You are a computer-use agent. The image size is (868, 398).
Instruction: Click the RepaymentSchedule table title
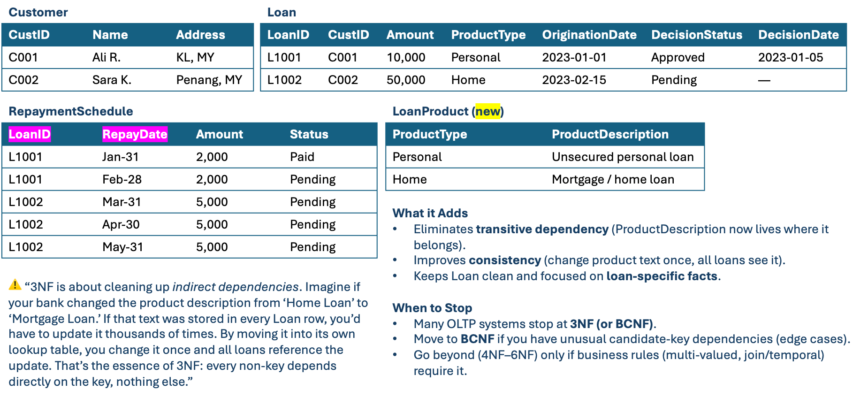71,111
